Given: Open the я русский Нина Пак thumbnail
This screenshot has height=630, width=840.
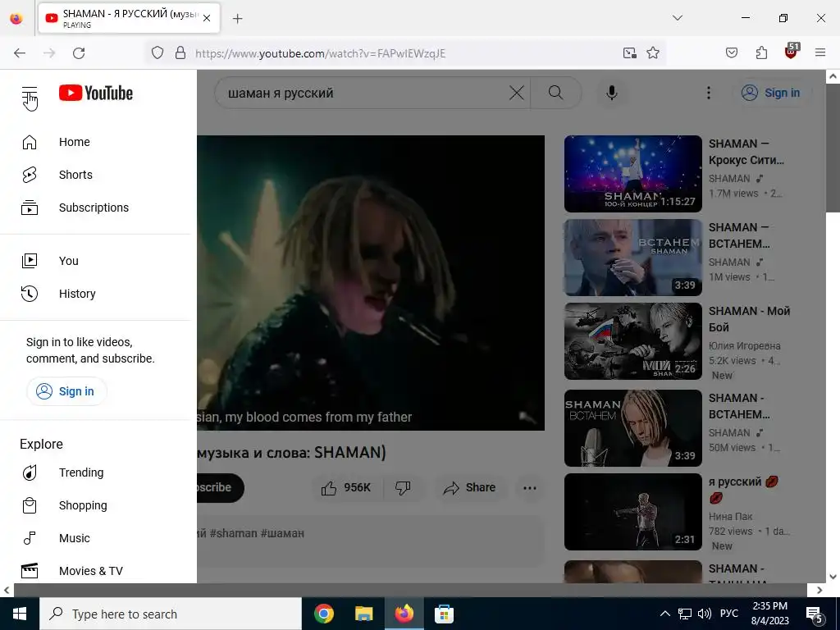Looking at the screenshot, I should (632, 512).
